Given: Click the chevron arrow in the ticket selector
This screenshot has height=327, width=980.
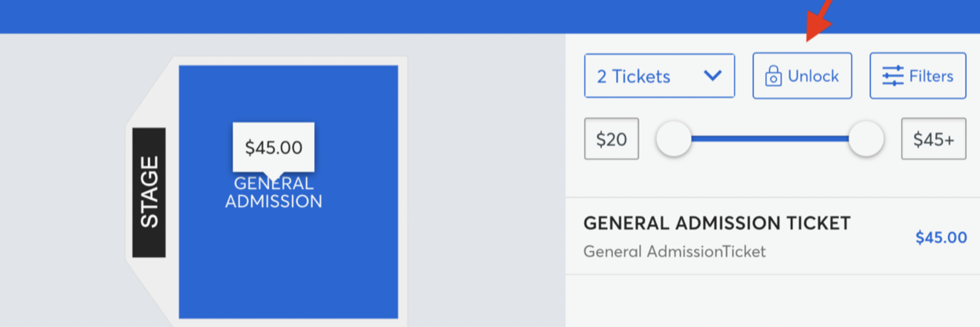Looking at the screenshot, I should 713,76.
